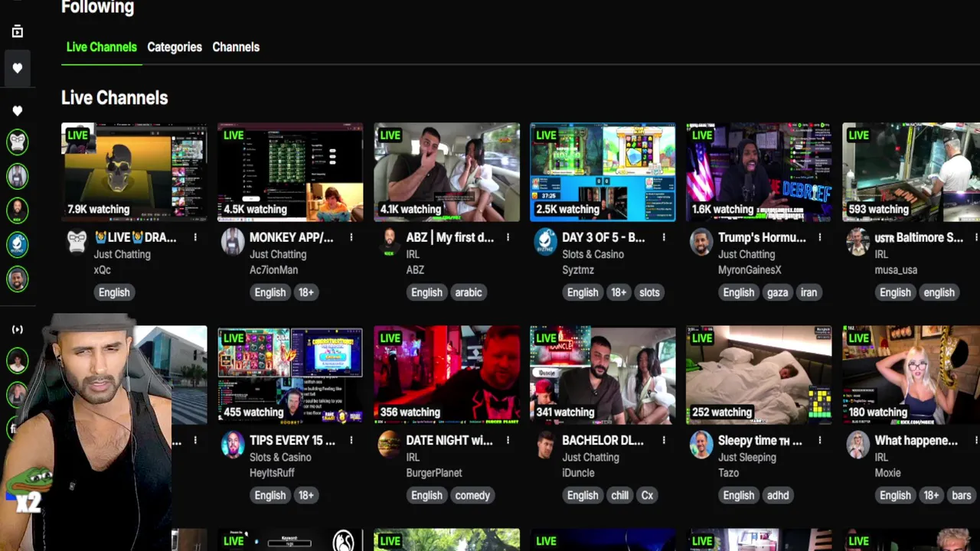Click 18+ tag on Ac7ionMan stream
The height and width of the screenshot is (551, 980).
pyautogui.click(x=306, y=292)
